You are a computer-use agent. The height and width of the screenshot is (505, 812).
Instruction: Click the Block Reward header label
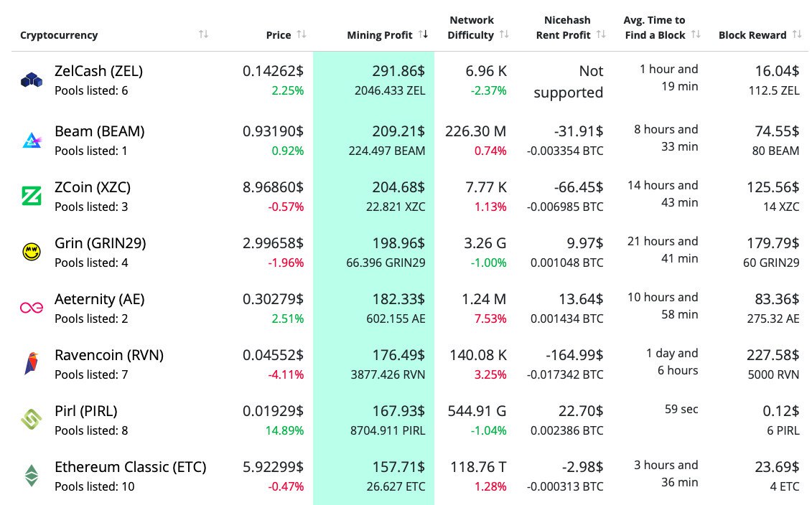click(x=752, y=35)
